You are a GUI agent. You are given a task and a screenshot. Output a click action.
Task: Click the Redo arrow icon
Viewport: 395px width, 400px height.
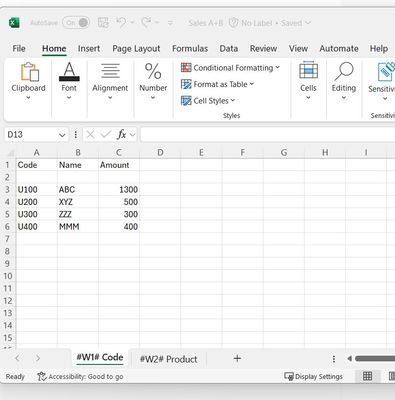click(146, 23)
